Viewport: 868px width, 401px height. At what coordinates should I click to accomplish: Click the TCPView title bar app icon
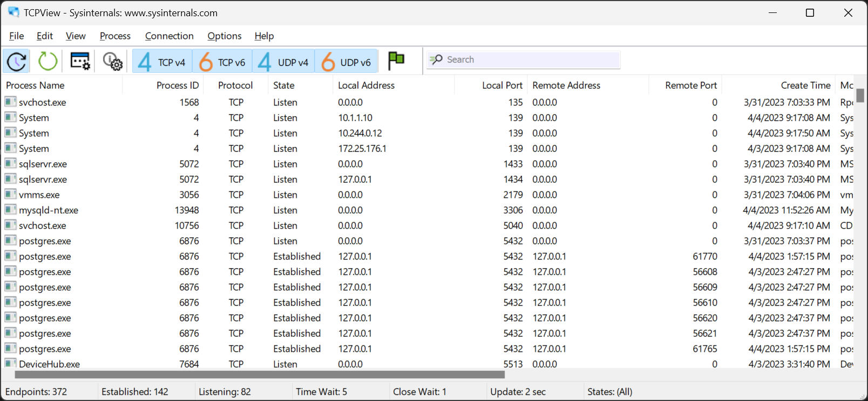pos(13,12)
